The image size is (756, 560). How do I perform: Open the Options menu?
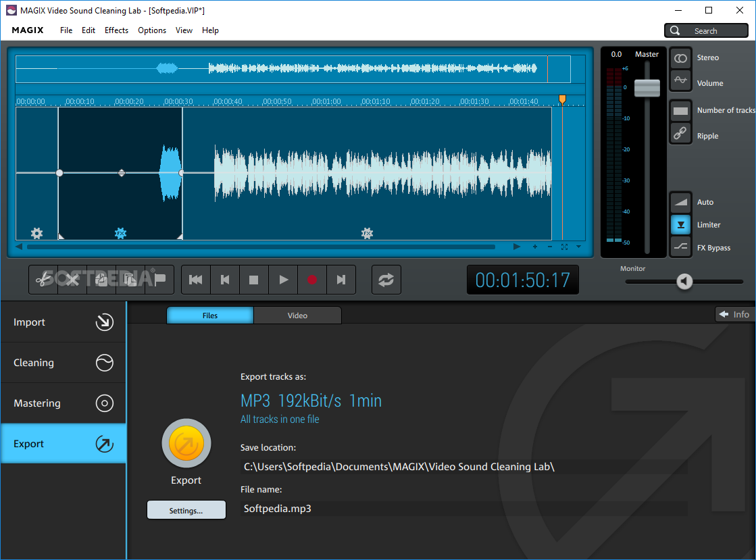(x=152, y=30)
